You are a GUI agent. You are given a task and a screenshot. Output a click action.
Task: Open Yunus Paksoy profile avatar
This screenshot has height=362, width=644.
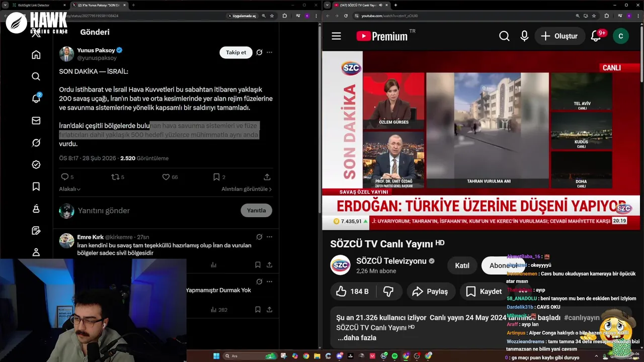coord(66,54)
